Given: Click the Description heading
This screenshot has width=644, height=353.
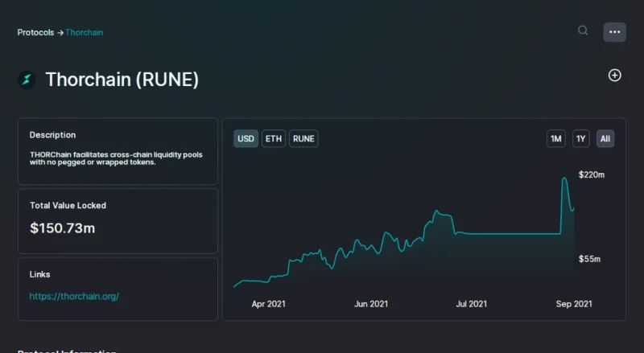Looking at the screenshot, I should (x=52, y=135).
